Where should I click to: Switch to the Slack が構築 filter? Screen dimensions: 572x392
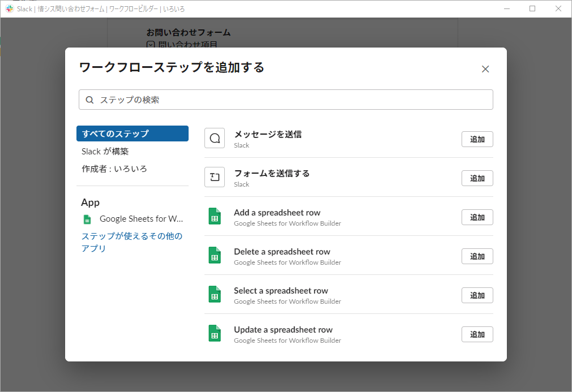(108, 151)
